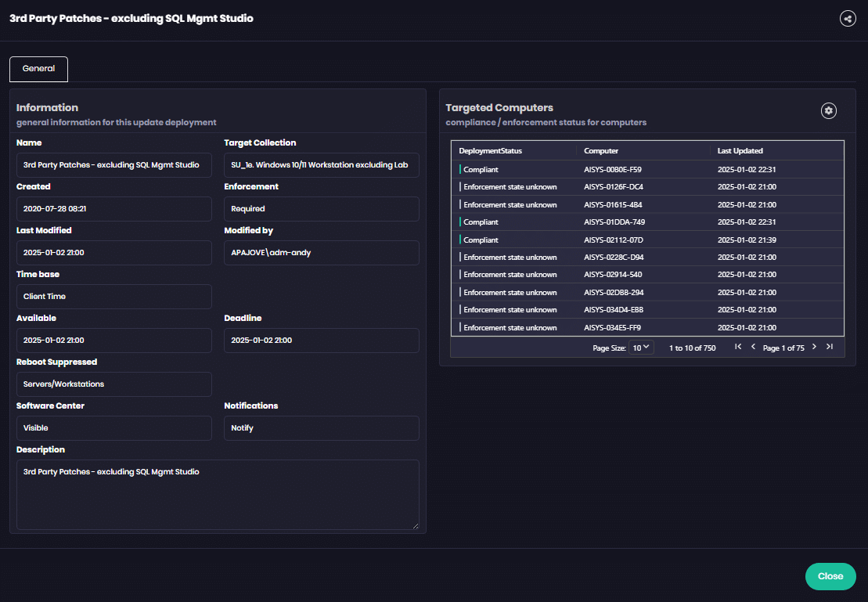Sort by DeploymentStatus column header

point(490,150)
